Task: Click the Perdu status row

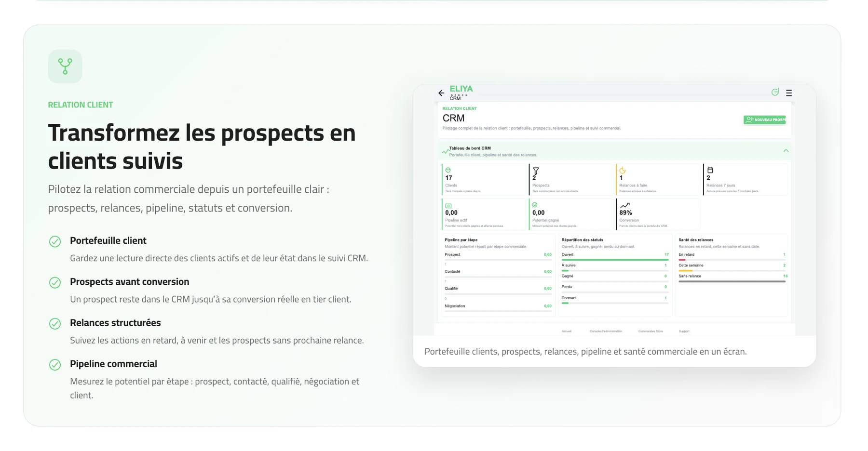Action: pyautogui.click(x=615, y=289)
